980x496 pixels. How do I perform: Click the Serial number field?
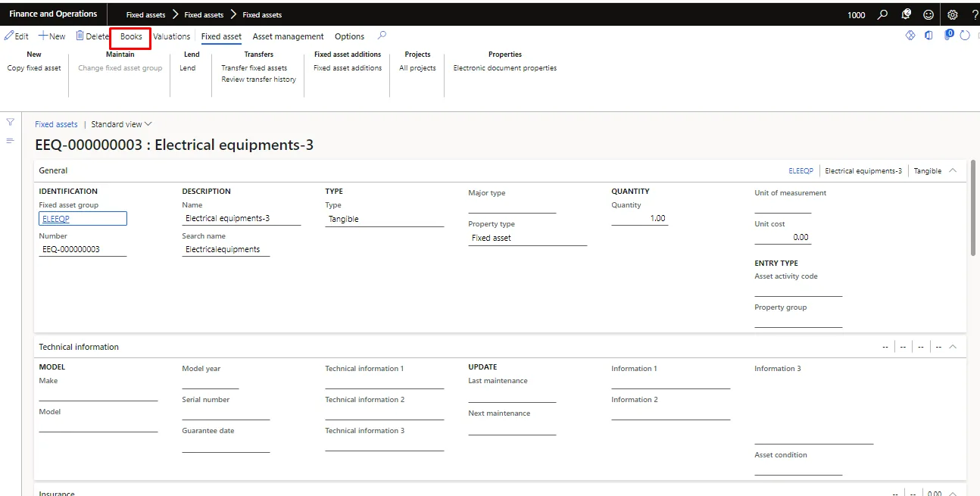226,413
